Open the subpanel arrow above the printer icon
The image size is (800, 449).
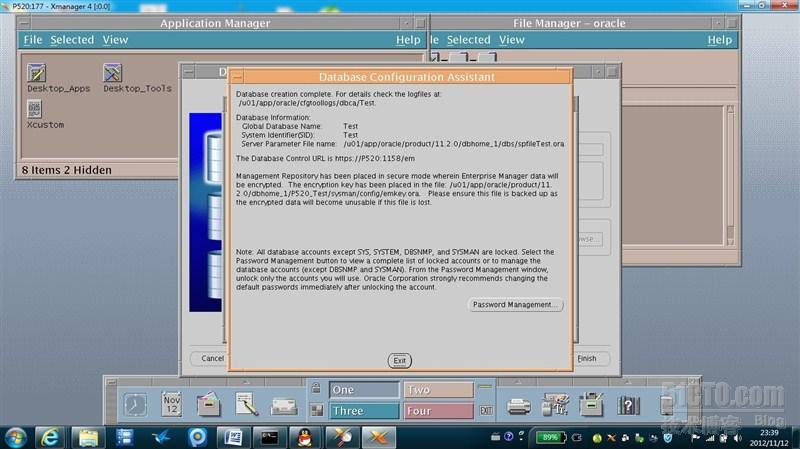point(518,382)
